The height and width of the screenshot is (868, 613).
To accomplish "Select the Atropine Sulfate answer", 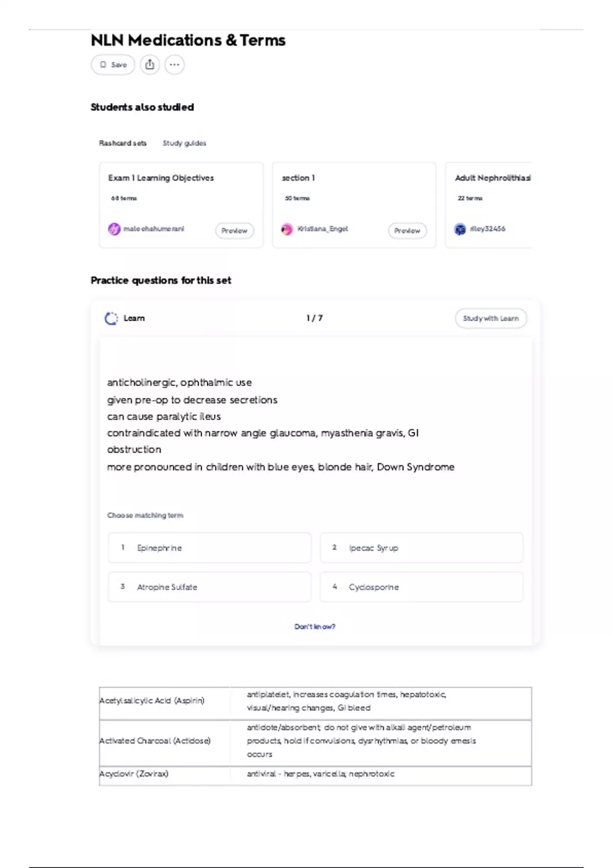I will [x=209, y=587].
